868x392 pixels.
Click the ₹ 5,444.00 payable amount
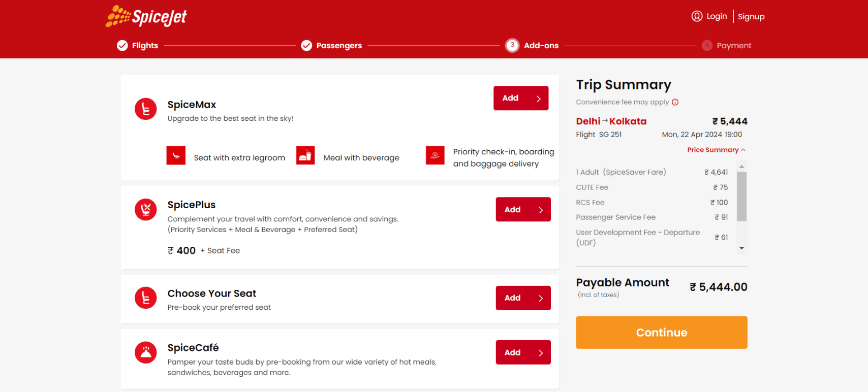coord(718,287)
